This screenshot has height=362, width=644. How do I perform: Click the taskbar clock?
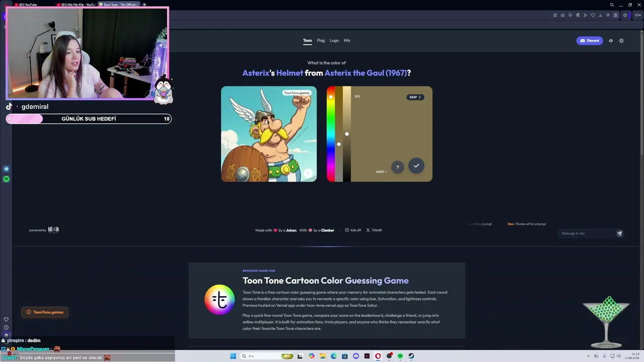pyautogui.click(x=632, y=356)
